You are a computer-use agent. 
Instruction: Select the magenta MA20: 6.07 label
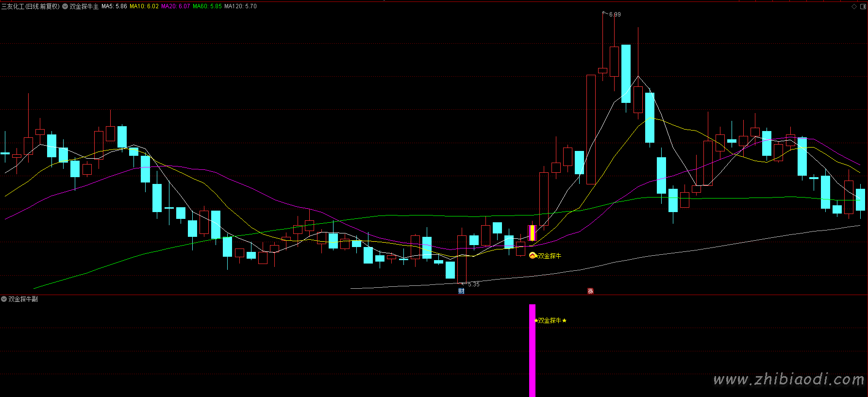pos(176,6)
